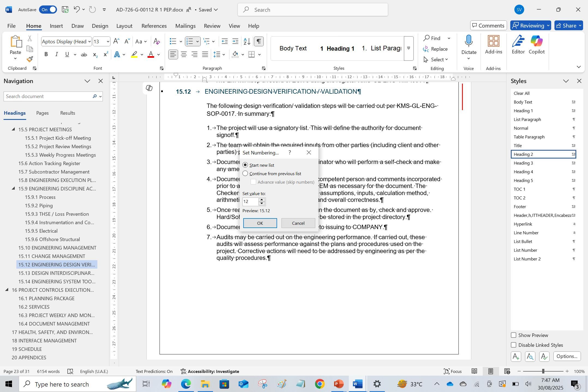This screenshot has width=588, height=392.
Task: Click Options in Styles pane
Action: coord(567,356)
